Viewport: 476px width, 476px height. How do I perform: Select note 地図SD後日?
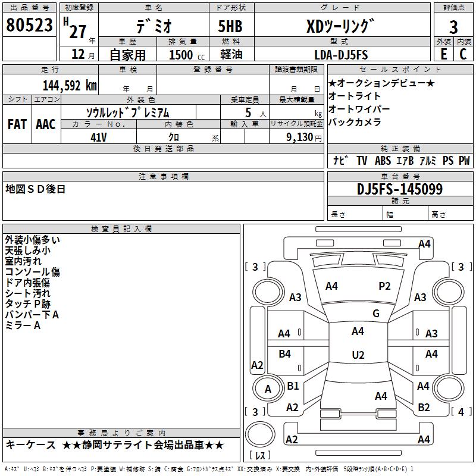tap(36, 189)
